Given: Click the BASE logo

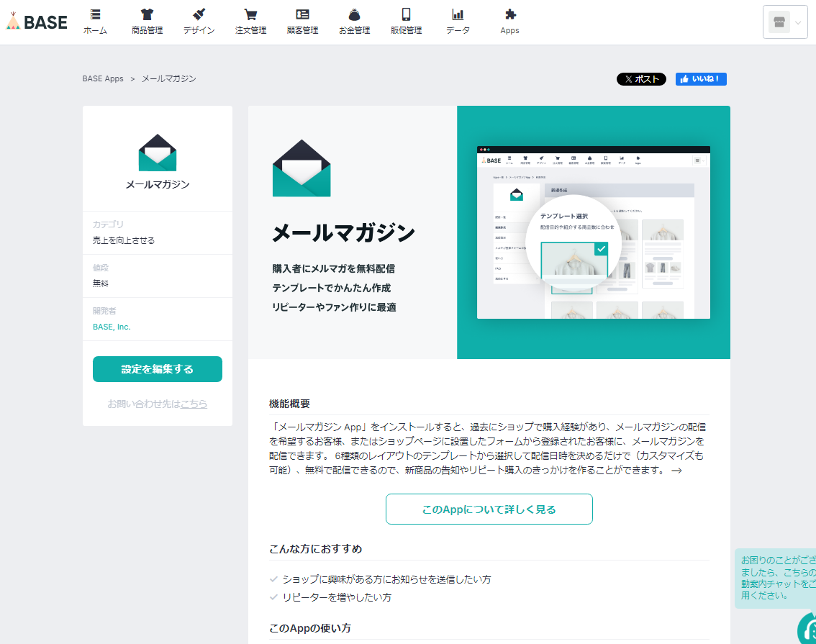Looking at the screenshot, I should pyautogui.click(x=37, y=22).
